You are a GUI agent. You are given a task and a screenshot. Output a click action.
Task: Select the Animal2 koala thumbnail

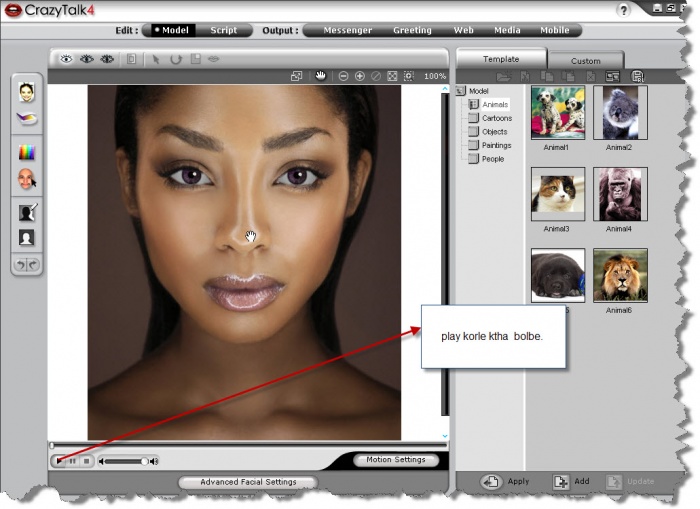click(620, 113)
